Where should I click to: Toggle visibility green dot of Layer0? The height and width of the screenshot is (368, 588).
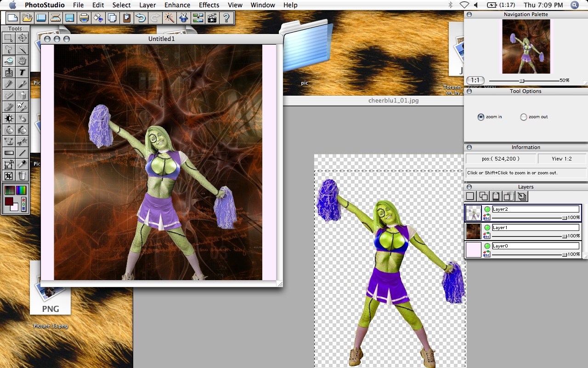[x=487, y=246]
